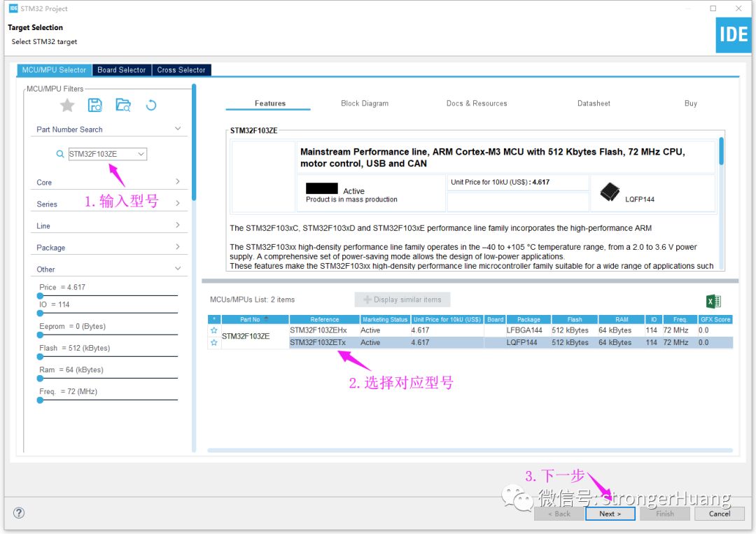
Task: Open the Features tab
Action: [270, 103]
